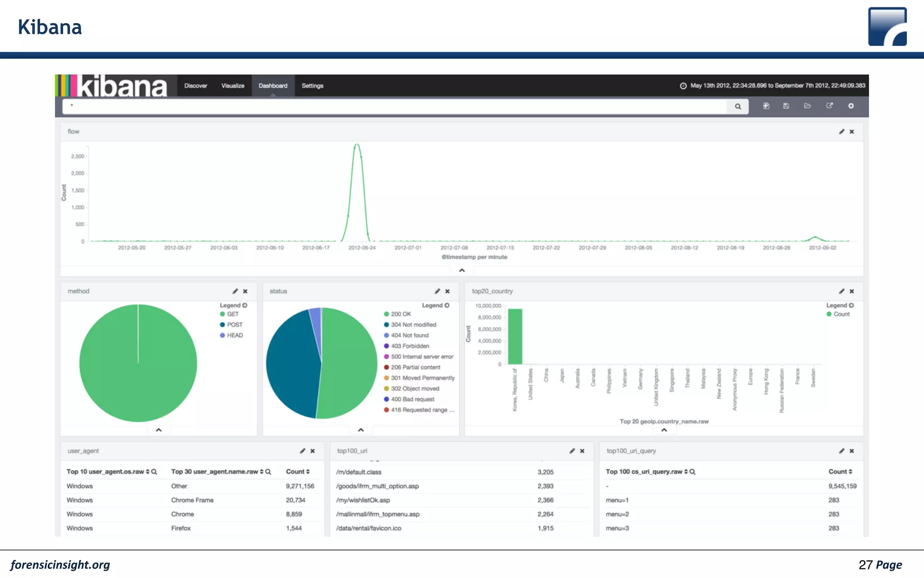Open the Visualize tab
The image size is (924, 578).
pos(233,86)
